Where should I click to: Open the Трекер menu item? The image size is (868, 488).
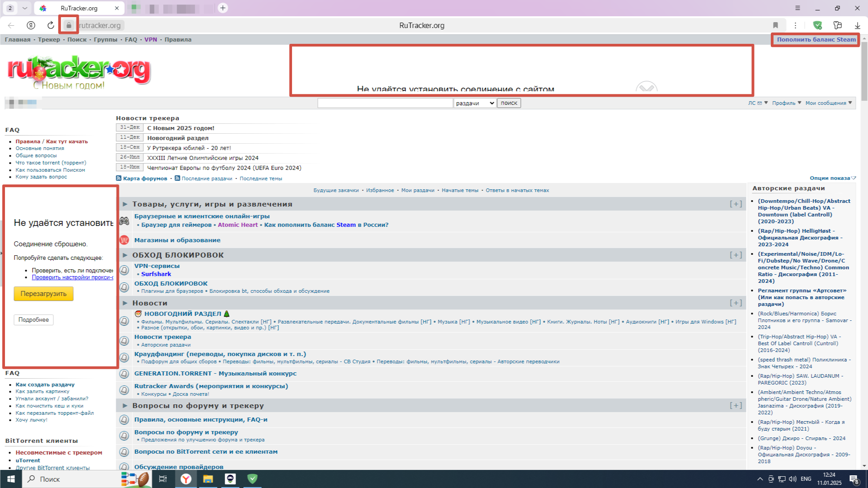49,39
